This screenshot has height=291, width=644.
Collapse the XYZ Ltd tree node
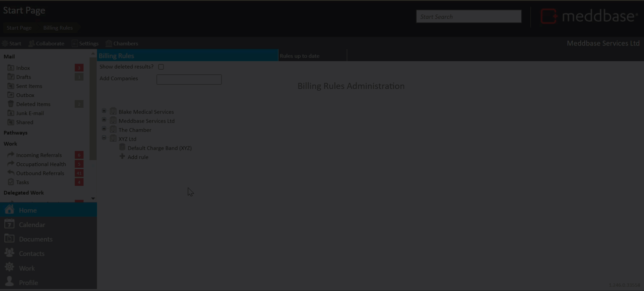[x=104, y=138]
